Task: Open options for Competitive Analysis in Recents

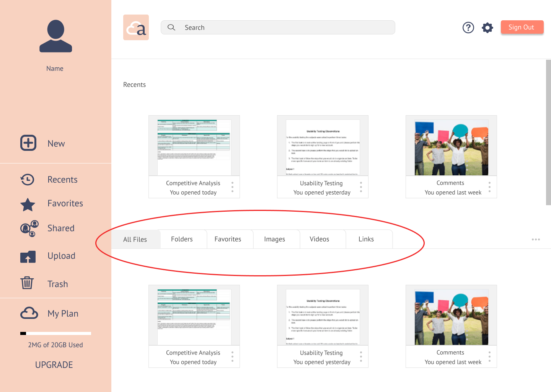Action: (x=232, y=187)
